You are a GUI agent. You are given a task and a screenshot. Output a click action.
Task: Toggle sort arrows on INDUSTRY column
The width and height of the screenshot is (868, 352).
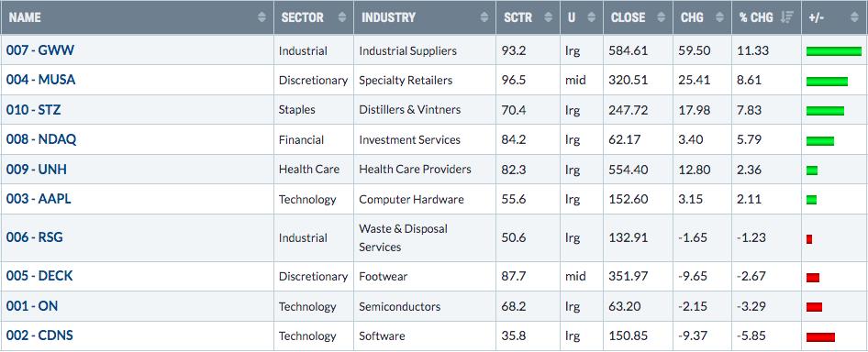tap(484, 17)
